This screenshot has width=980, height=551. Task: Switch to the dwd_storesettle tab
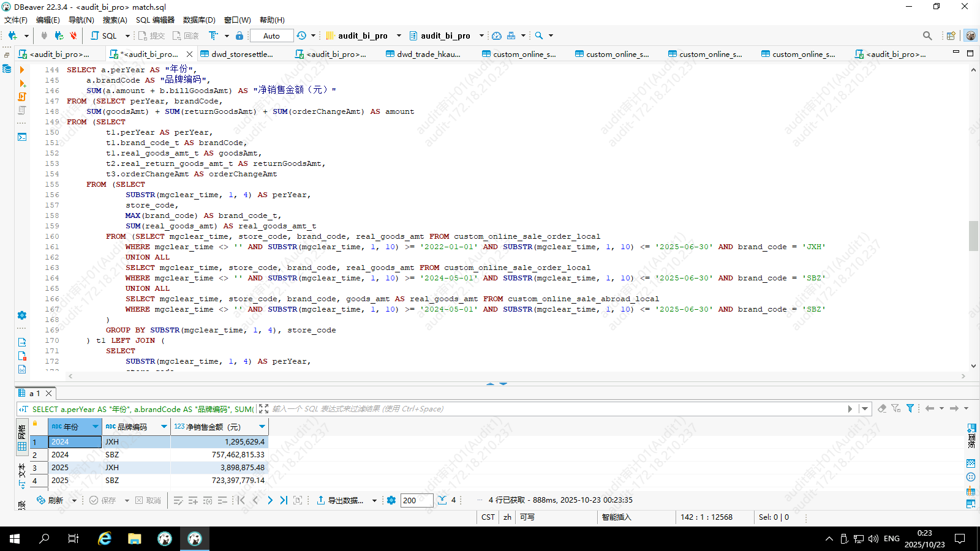[241, 54]
